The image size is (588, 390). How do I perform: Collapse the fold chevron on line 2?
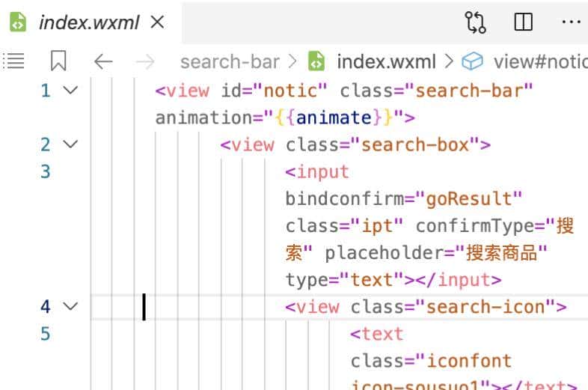70,144
